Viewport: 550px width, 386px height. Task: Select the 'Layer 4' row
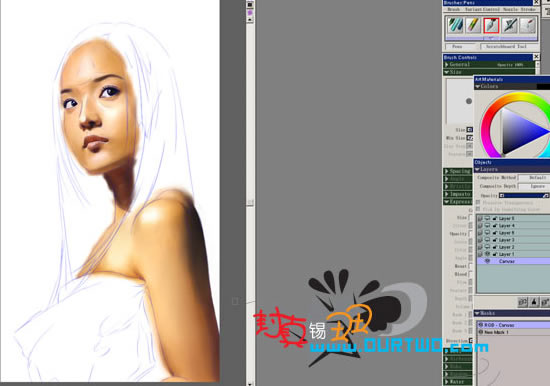coord(513,226)
